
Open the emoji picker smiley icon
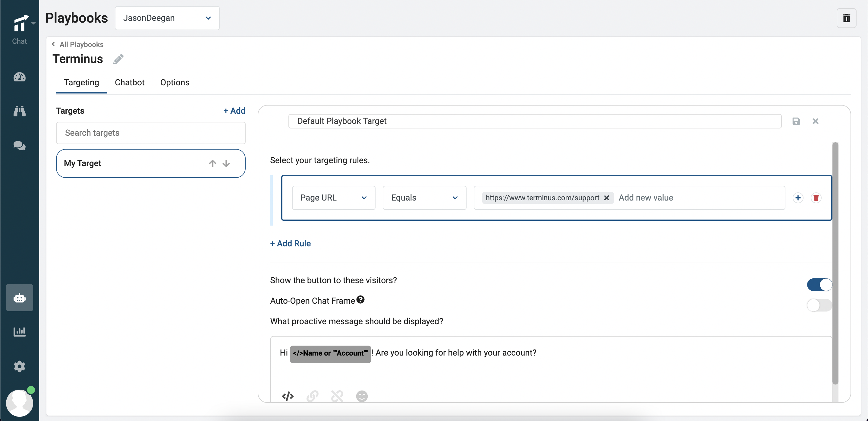point(362,396)
